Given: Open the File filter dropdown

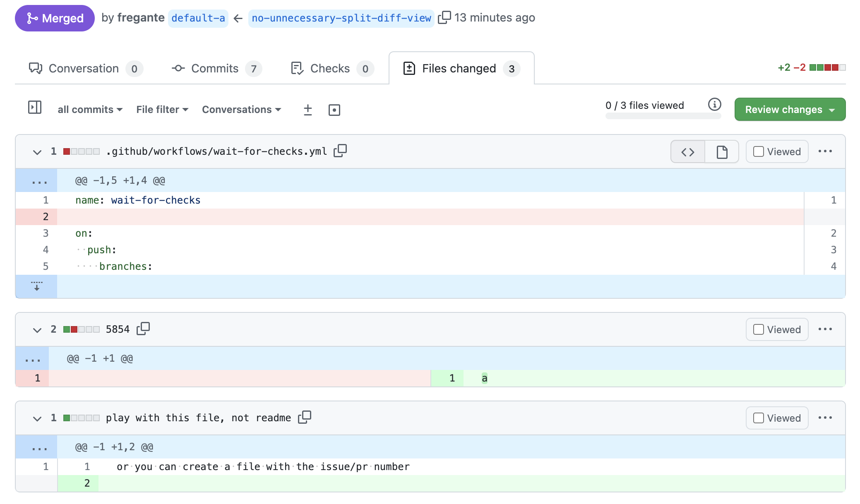Looking at the screenshot, I should tap(162, 109).
